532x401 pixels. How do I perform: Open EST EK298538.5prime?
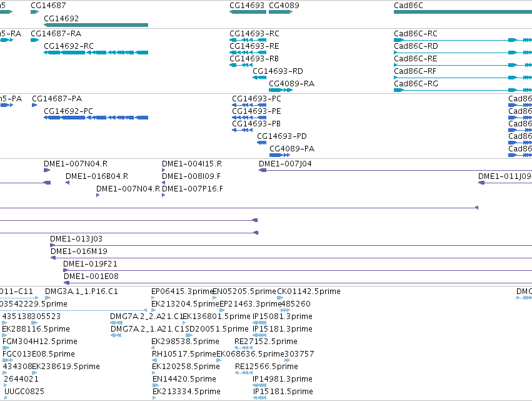click(x=185, y=342)
